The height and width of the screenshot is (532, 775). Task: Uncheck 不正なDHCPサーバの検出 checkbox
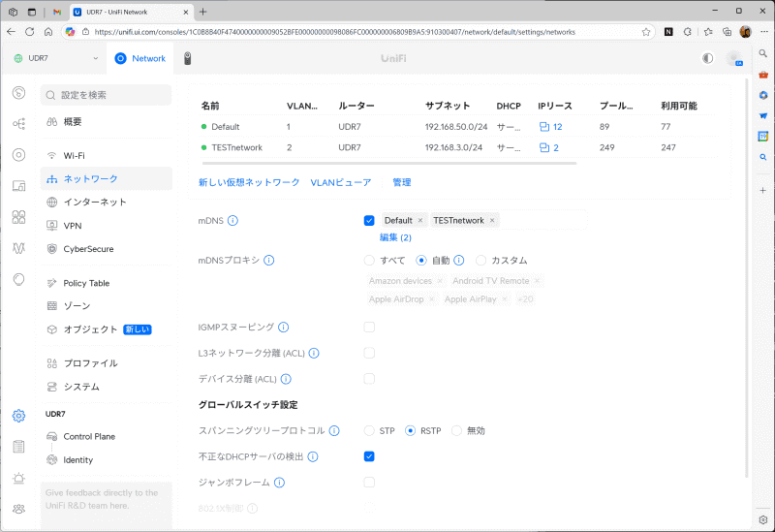tap(369, 456)
